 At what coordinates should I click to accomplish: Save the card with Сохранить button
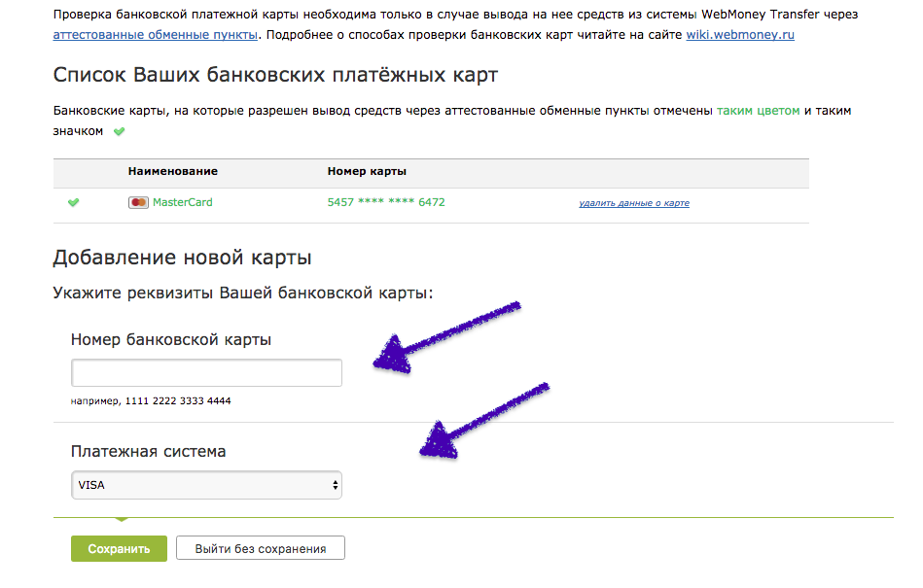pyautogui.click(x=119, y=548)
